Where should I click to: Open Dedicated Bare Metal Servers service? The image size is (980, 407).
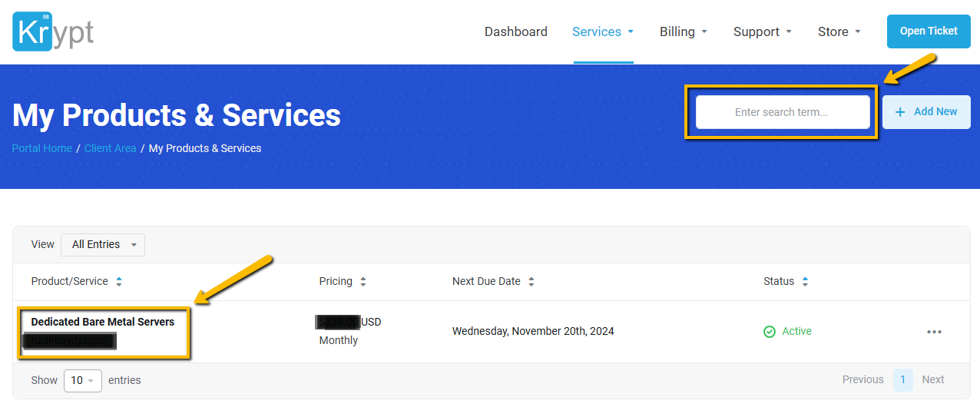click(103, 322)
